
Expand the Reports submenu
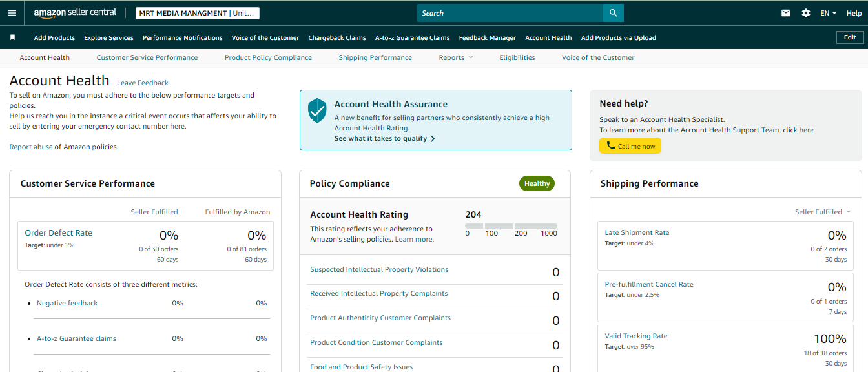(x=456, y=57)
